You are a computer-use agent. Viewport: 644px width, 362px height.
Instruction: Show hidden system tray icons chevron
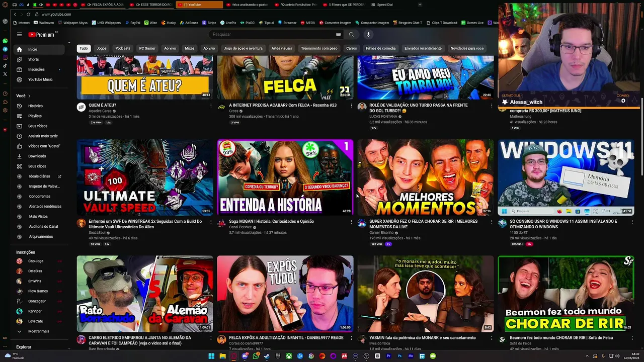tap(587, 356)
